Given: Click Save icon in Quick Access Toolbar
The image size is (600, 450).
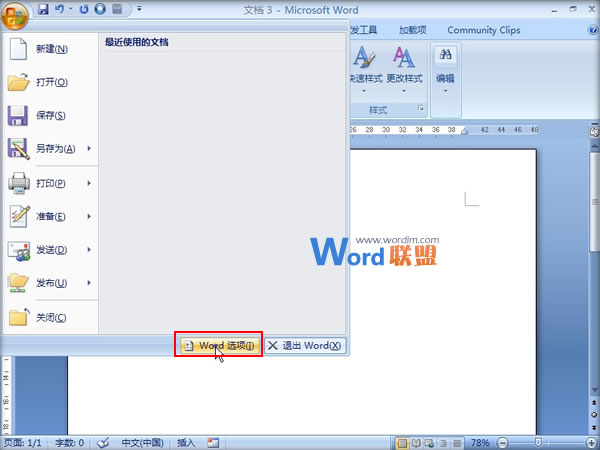Looking at the screenshot, I should [x=43, y=9].
